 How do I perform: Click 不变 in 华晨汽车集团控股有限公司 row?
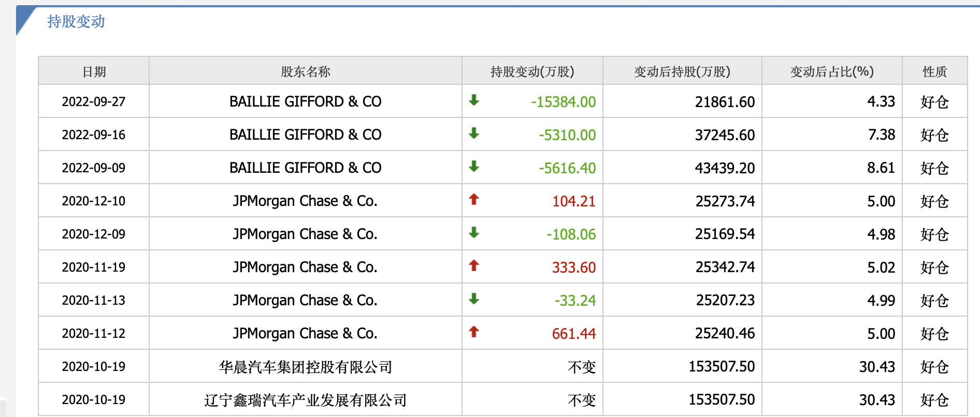[582, 367]
